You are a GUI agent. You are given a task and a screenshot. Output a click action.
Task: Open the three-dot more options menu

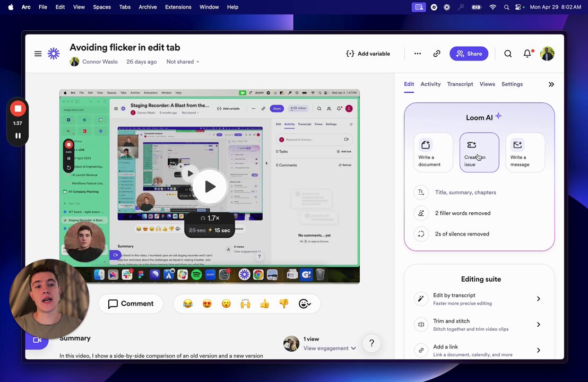[417, 54]
